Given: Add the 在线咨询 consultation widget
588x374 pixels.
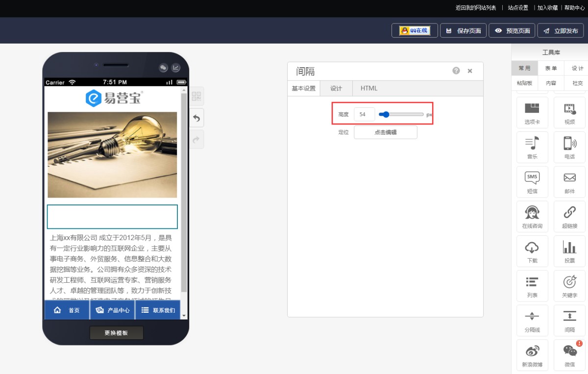Looking at the screenshot, I should [532, 217].
